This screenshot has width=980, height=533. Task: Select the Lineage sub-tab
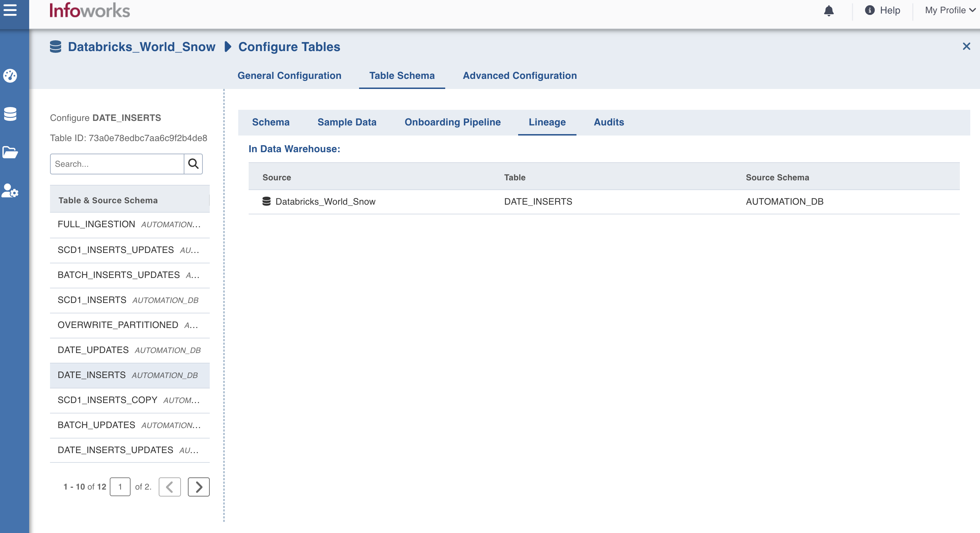coord(547,122)
